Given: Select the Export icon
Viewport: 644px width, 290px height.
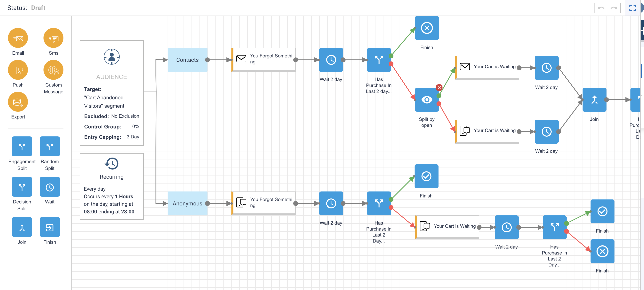Looking at the screenshot, I should (x=18, y=102).
